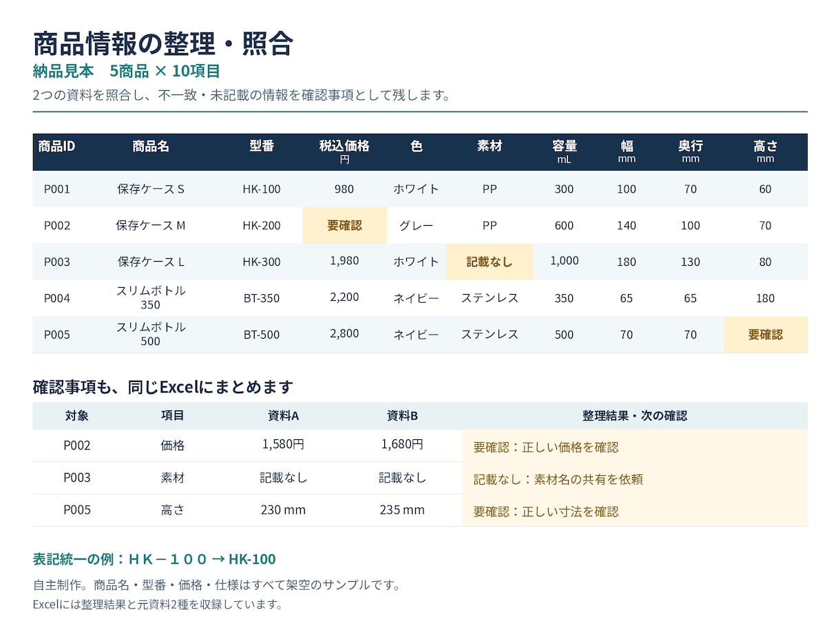Click the 納品見本 5商品 × 10項目 subtitle
The height and width of the screenshot is (630, 840).
click(127, 71)
